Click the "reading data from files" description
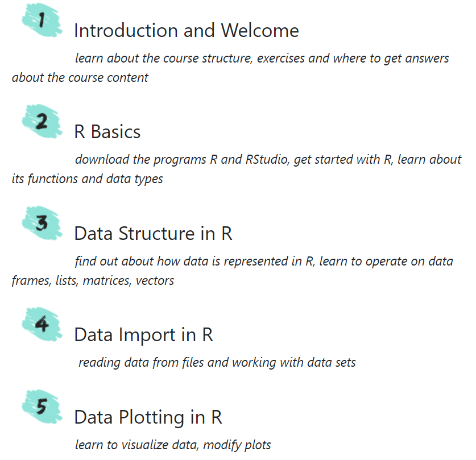476x460 pixels. pos(217,362)
